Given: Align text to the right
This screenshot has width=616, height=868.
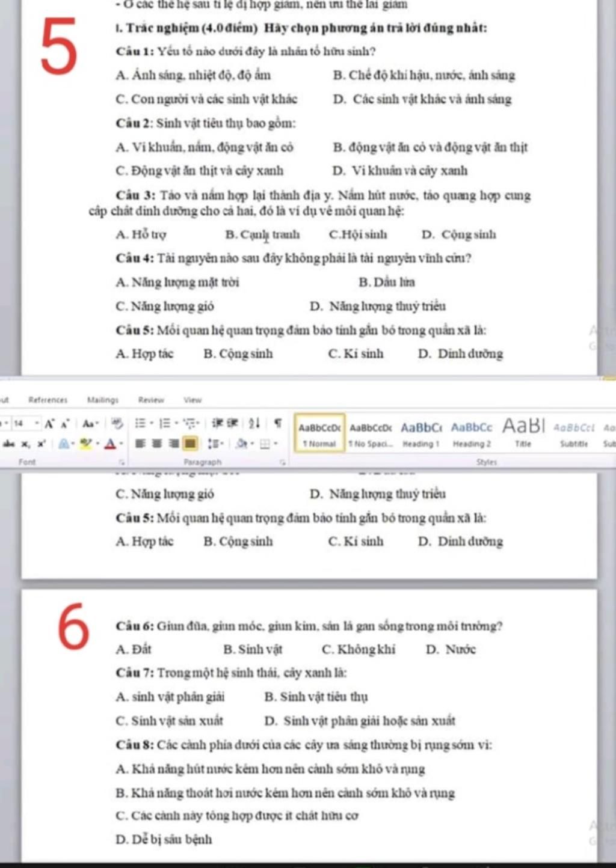Looking at the screenshot, I should pos(173,444).
